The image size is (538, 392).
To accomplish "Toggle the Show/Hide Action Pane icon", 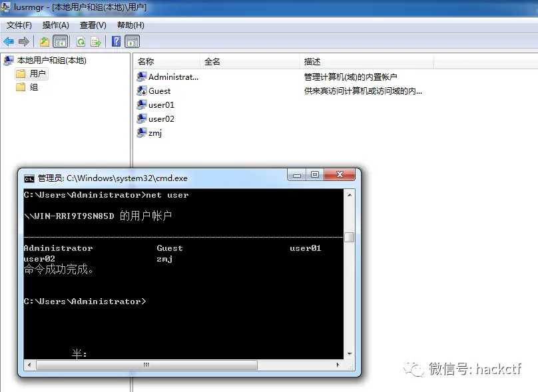I will pos(131,41).
